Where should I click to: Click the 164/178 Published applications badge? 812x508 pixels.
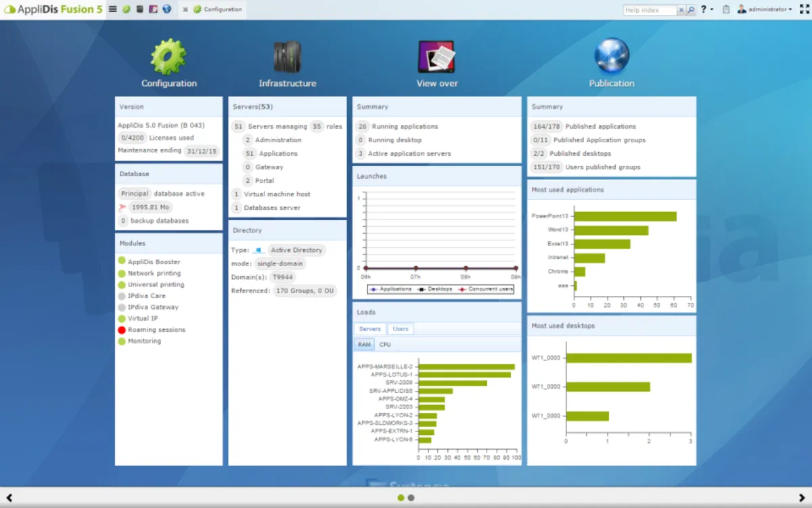click(546, 127)
